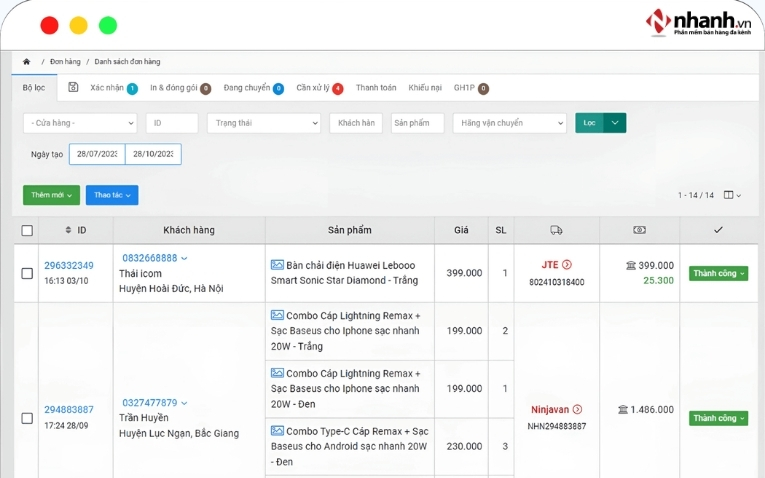Click the save filter icon beside Xác nhận

click(73, 88)
